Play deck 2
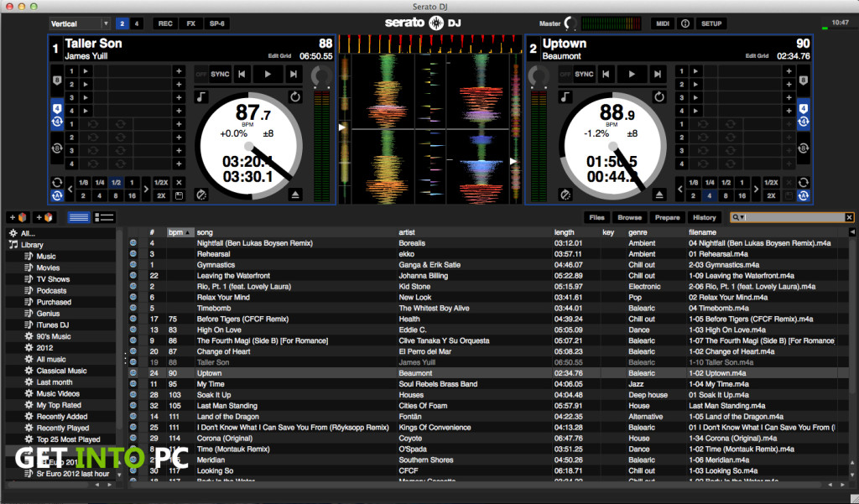 tap(631, 74)
